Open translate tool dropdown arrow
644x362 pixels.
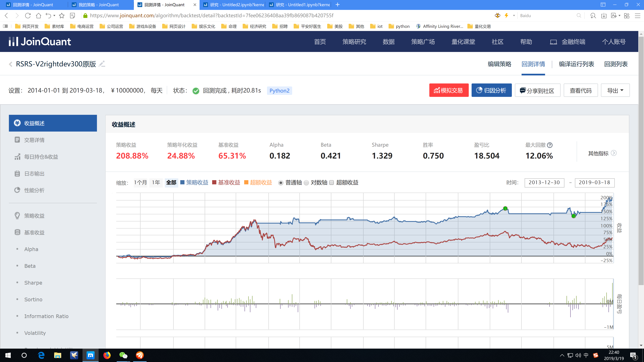(619, 15)
